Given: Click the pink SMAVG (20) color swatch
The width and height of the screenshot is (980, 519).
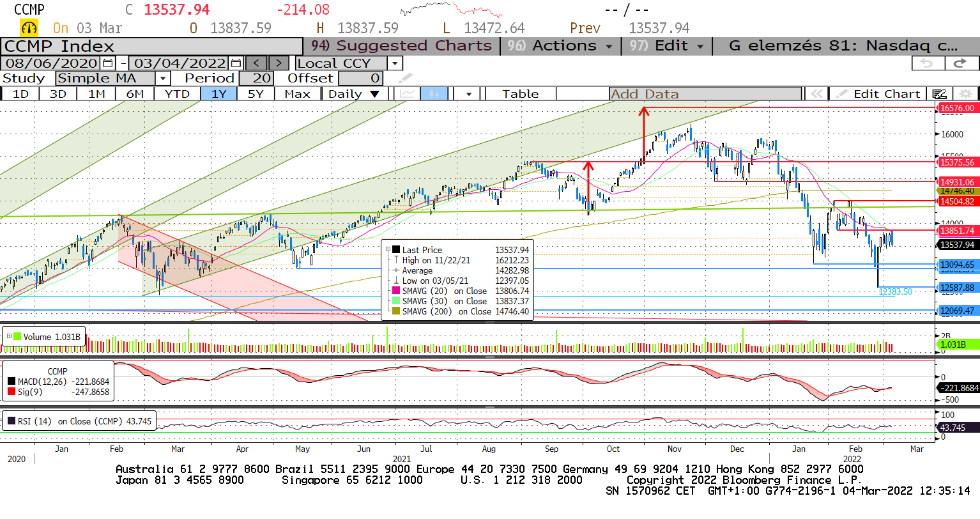Looking at the screenshot, I should click(397, 291).
